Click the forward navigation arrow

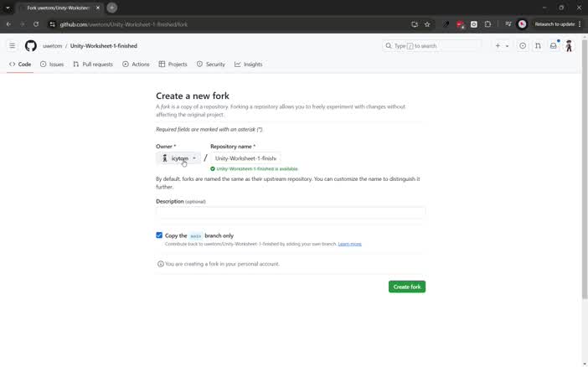click(x=22, y=24)
